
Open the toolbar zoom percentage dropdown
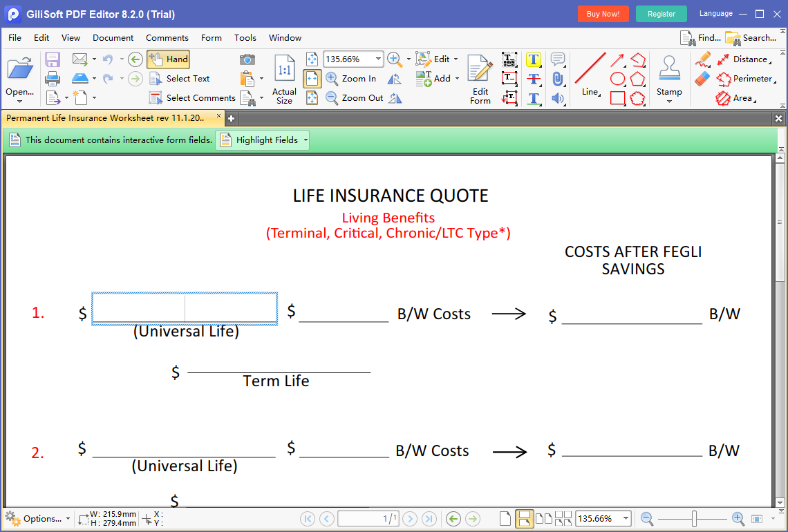pyautogui.click(x=378, y=59)
